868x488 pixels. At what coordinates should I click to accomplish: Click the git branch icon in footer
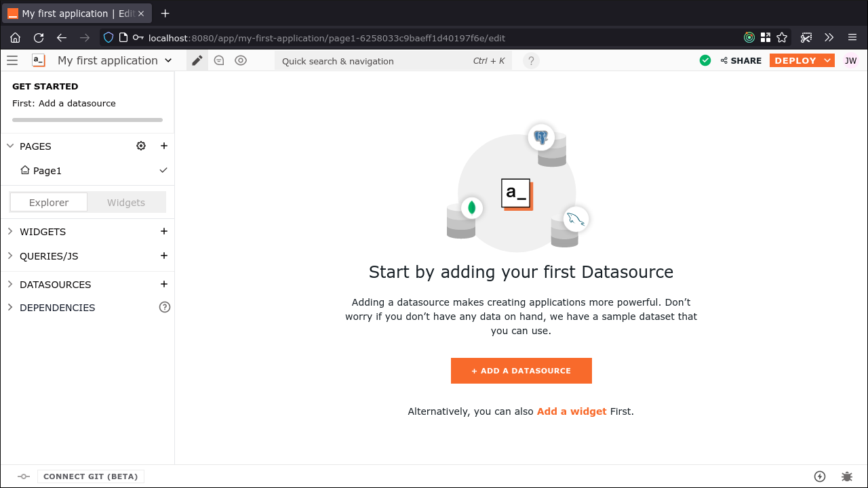(x=24, y=476)
